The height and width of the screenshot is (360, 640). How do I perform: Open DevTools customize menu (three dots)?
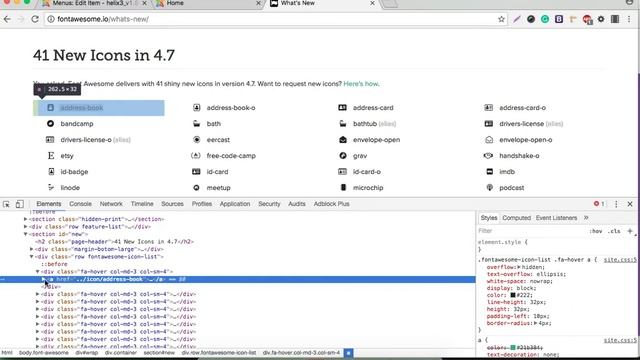point(616,204)
